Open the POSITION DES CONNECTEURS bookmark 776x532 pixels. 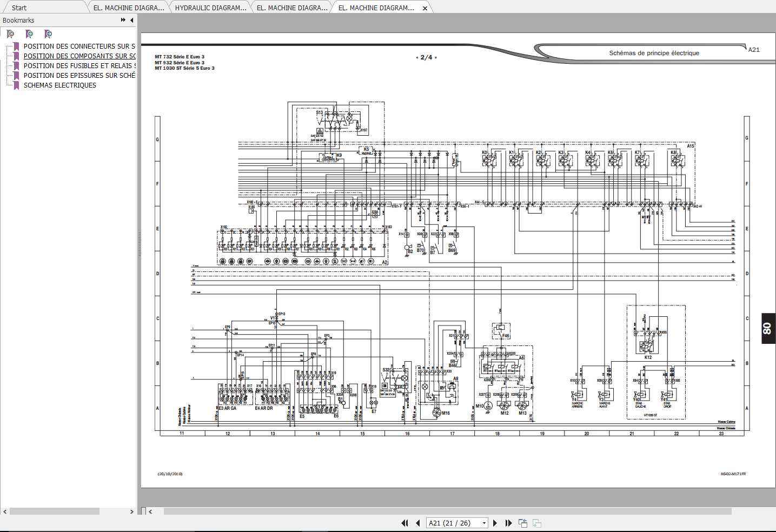click(79, 46)
